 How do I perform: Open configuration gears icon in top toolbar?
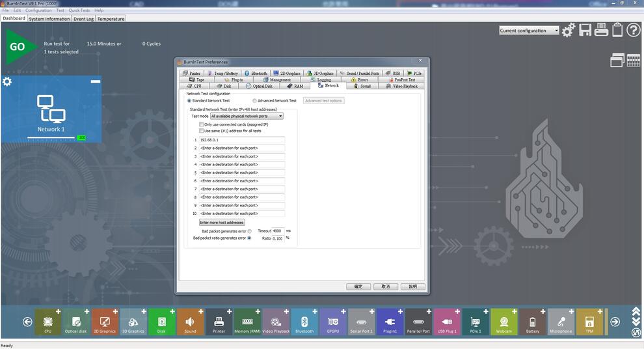[569, 30]
